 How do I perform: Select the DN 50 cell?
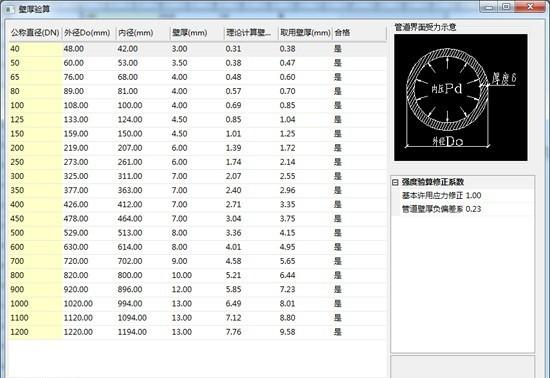35,63
